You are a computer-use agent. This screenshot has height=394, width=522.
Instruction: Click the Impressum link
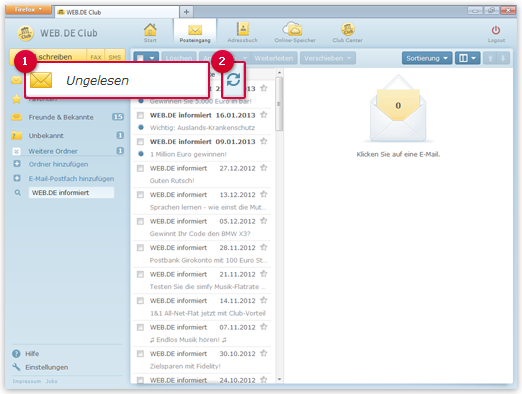pos(27,381)
